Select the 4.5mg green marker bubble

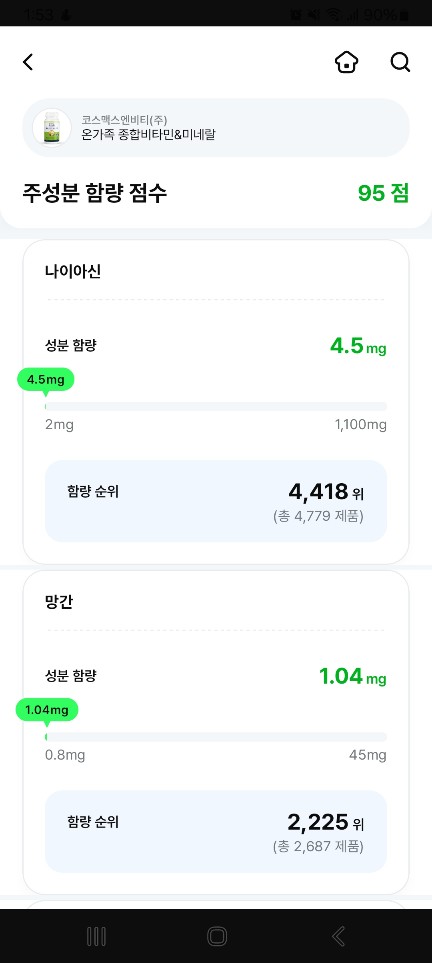point(45,380)
